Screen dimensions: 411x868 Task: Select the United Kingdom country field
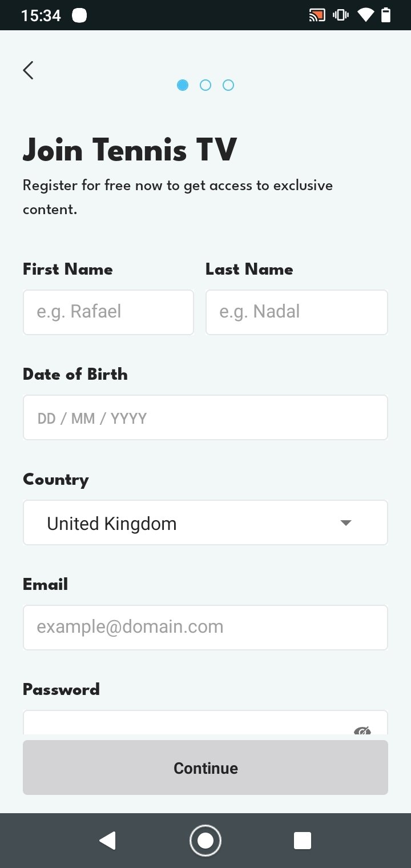point(205,523)
